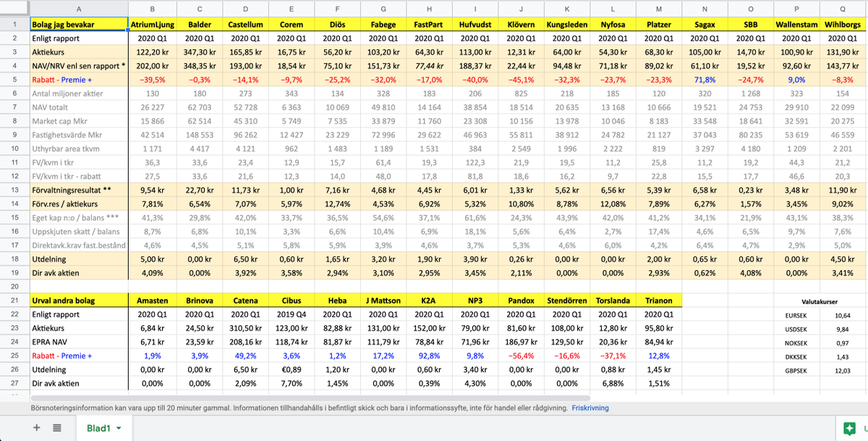Click the Trianon heading cell
Screen dimensions: 868x441
(660, 300)
